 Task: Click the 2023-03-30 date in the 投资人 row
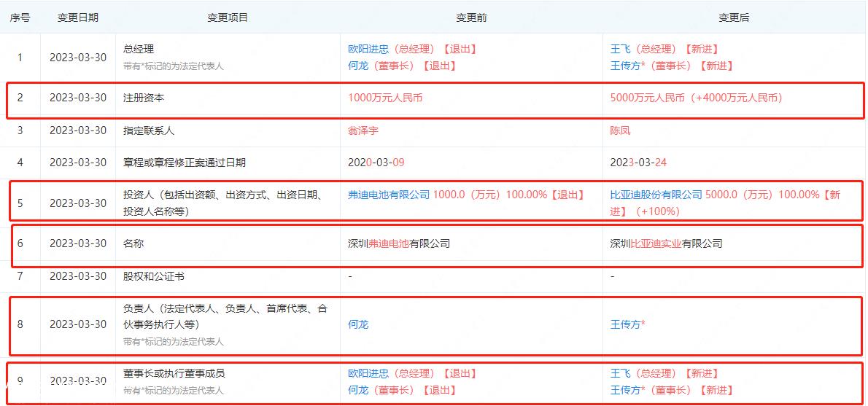(78, 203)
